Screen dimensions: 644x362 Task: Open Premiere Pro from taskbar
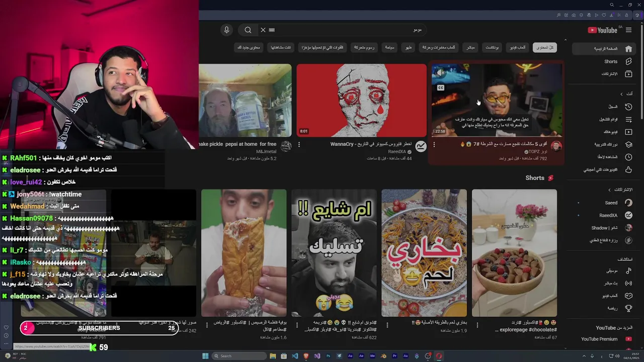click(394, 356)
